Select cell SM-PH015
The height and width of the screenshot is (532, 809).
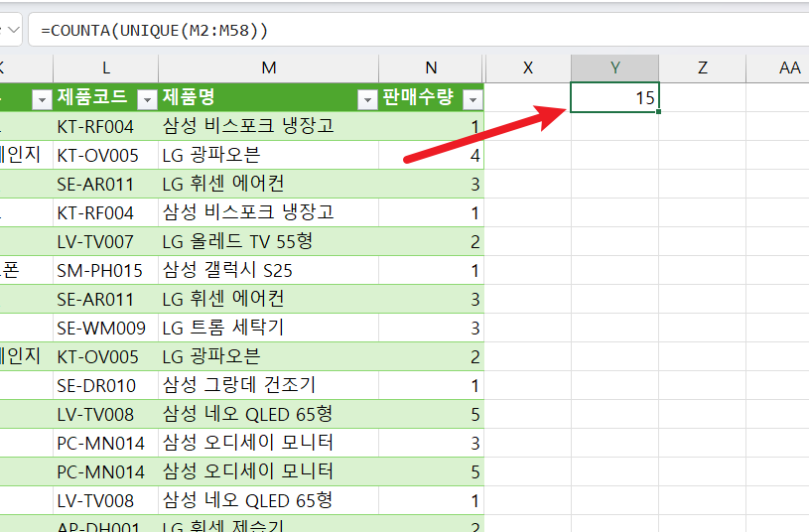[106, 270]
